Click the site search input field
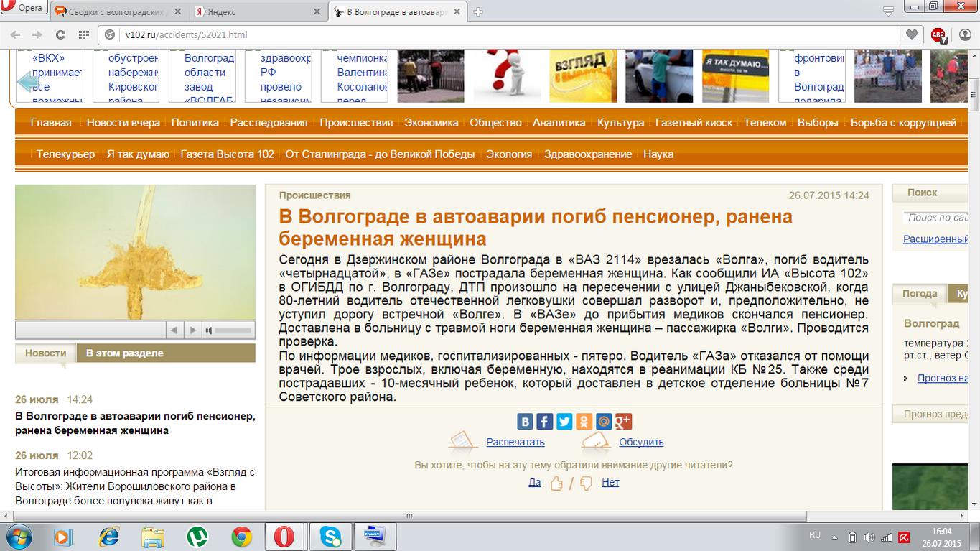Viewport: 980px width, 551px height. (x=937, y=218)
